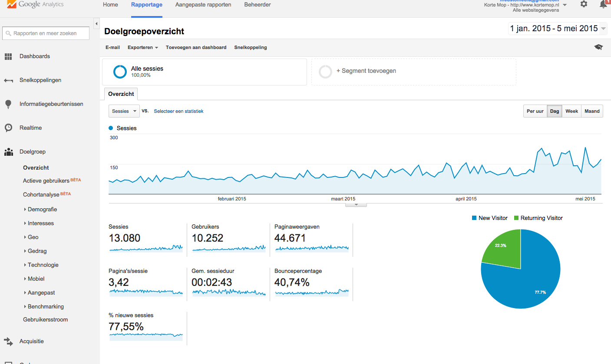
Task: Open Overzicht under Doelgroep
Action: click(x=36, y=168)
